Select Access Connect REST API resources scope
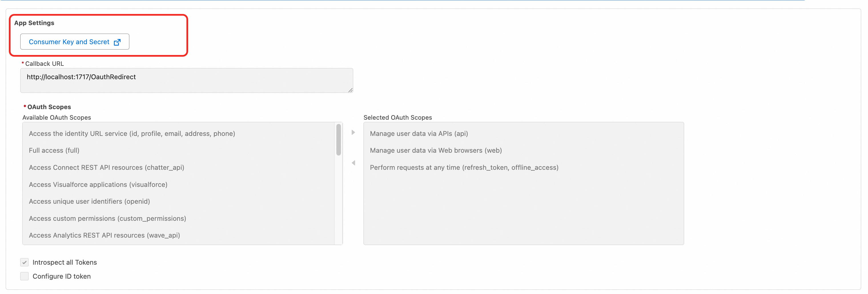Image resolution: width=868 pixels, height=294 pixels. pos(106,167)
